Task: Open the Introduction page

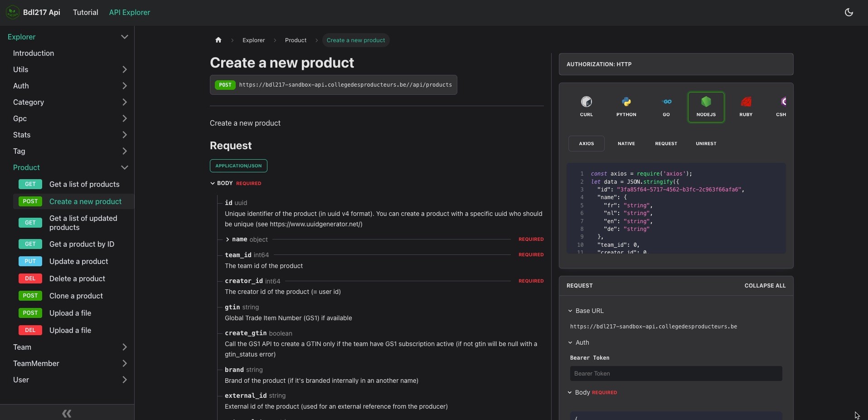Action: pyautogui.click(x=34, y=53)
